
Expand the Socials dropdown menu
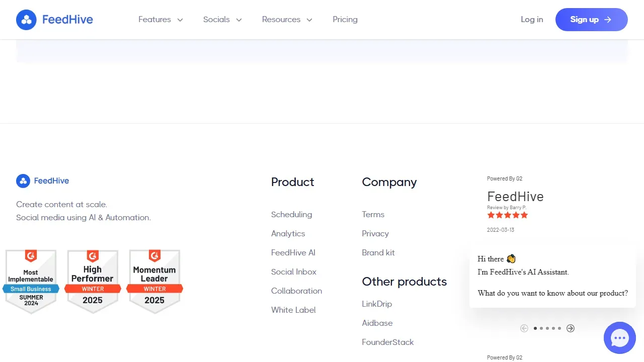[x=222, y=20]
